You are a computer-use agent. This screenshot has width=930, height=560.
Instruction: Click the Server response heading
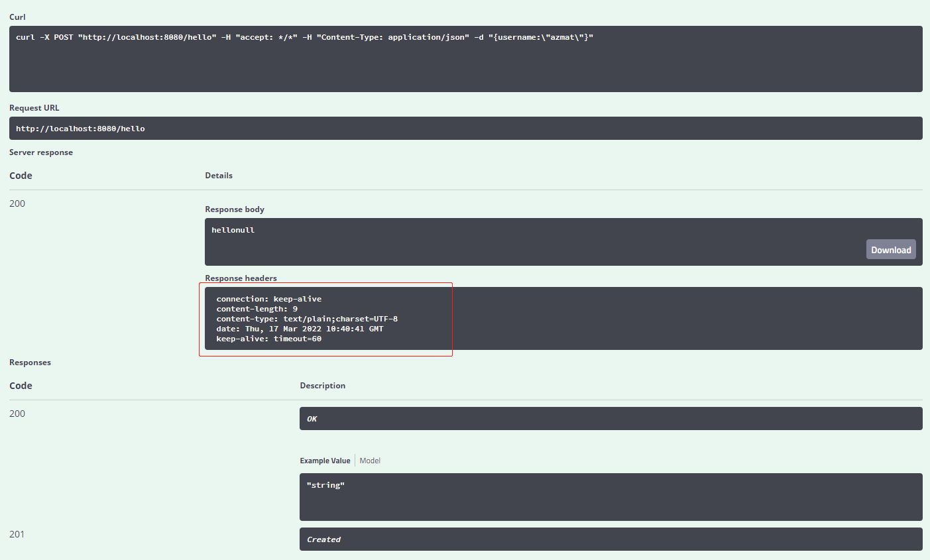click(x=41, y=152)
